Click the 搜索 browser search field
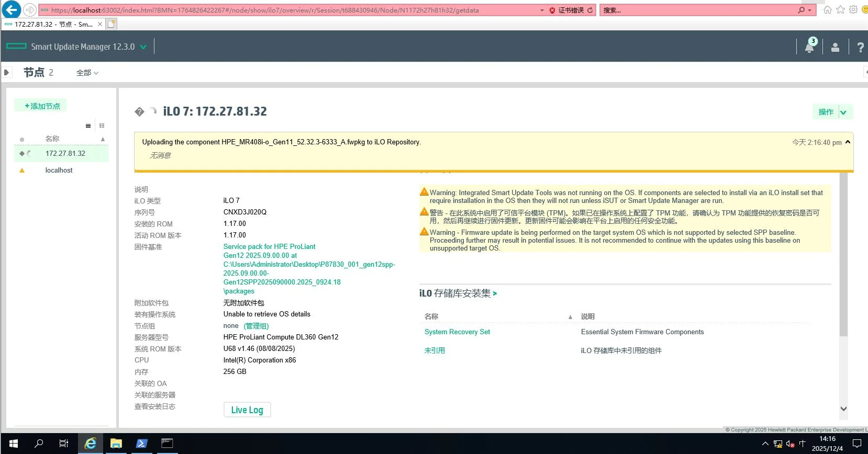Screen dimensions: 868x454 [699, 10]
